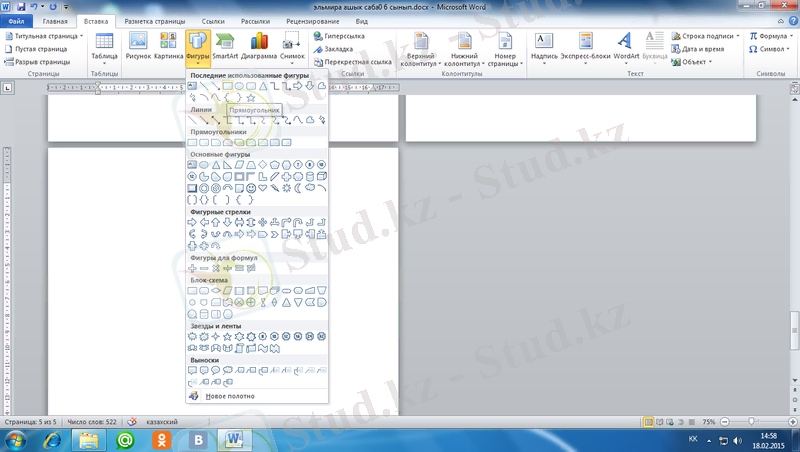This screenshot has width=800, height=452.
Task: Click the SmartArt icon in ribbon
Action: [x=225, y=46]
